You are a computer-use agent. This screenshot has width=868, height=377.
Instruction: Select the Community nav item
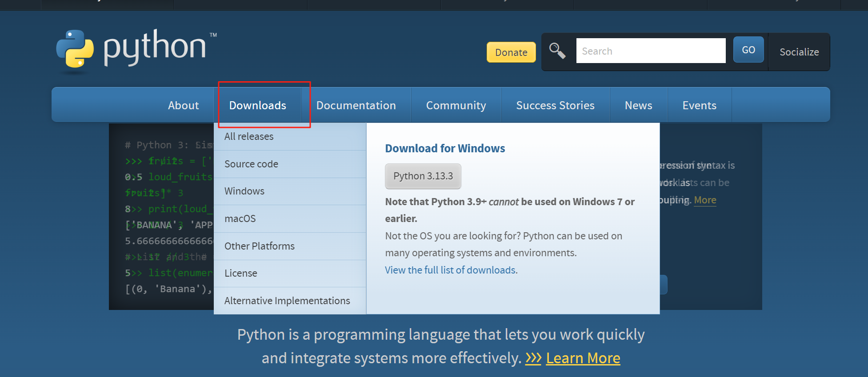click(456, 105)
